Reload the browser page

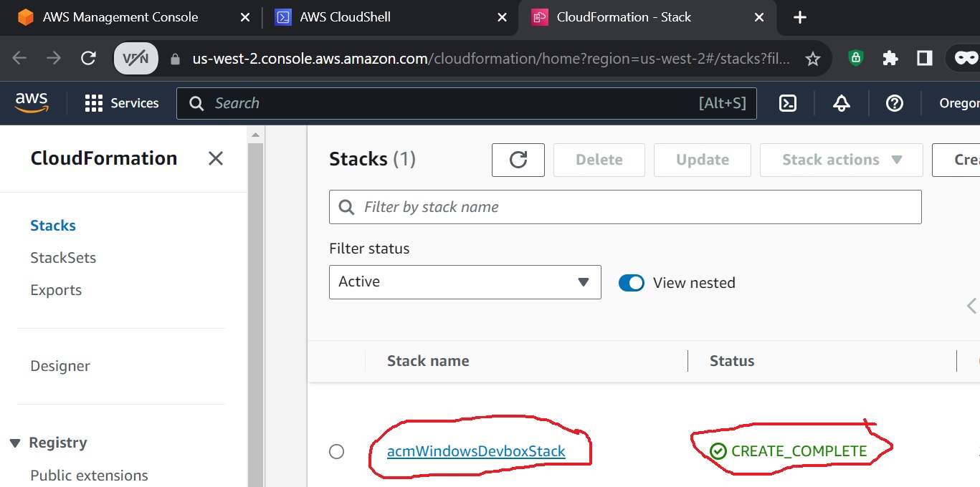pyautogui.click(x=88, y=58)
